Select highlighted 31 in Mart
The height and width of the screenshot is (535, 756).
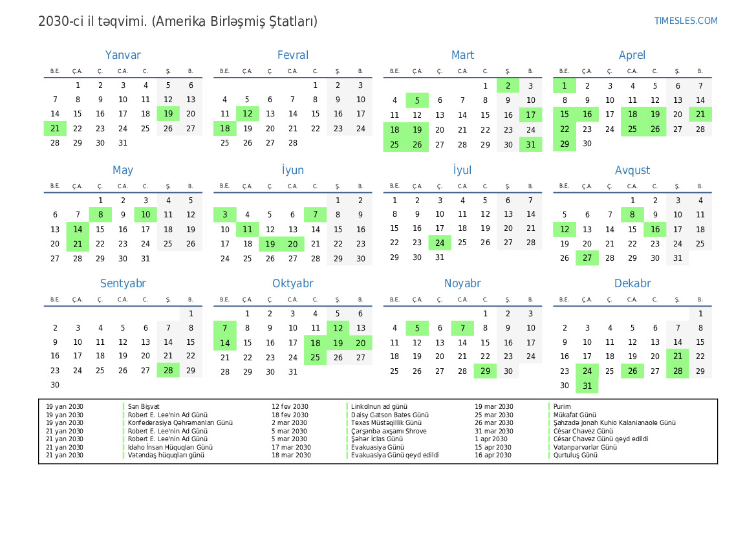coord(530,144)
